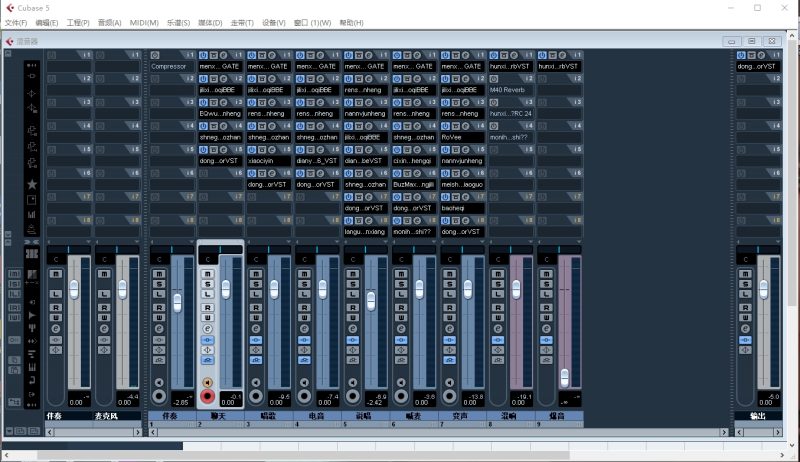
Task: Enable Listen on the 电音 channel
Action: pyautogui.click(x=305, y=294)
